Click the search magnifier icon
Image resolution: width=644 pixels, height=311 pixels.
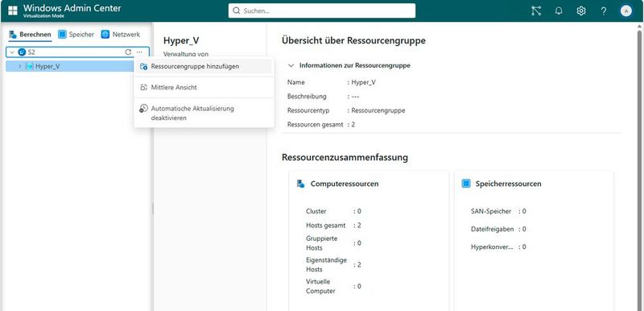[236, 11]
